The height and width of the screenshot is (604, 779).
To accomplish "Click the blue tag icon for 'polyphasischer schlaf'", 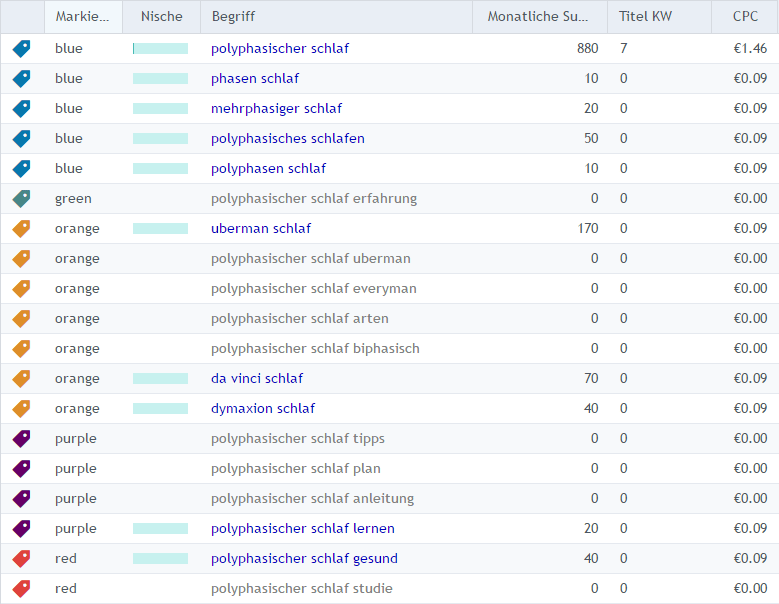I will coord(21,49).
